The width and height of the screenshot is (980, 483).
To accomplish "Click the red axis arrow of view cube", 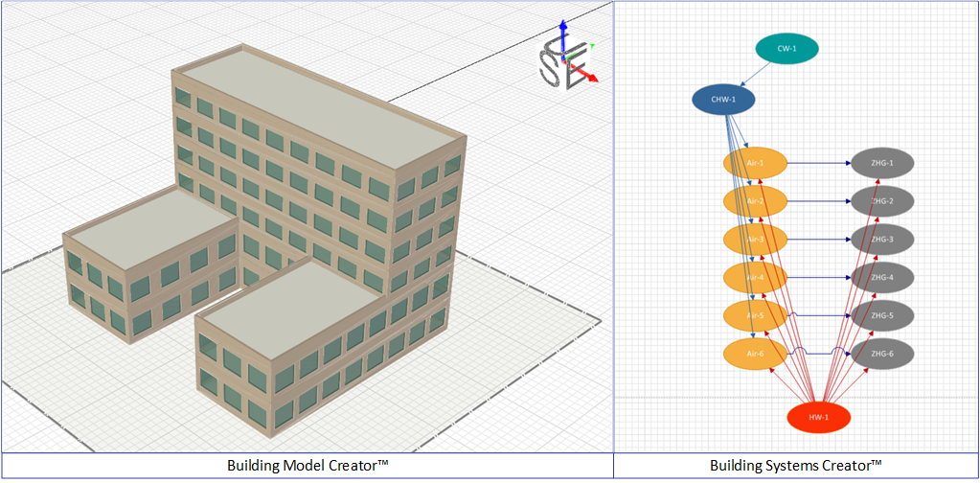I will (582, 72).
